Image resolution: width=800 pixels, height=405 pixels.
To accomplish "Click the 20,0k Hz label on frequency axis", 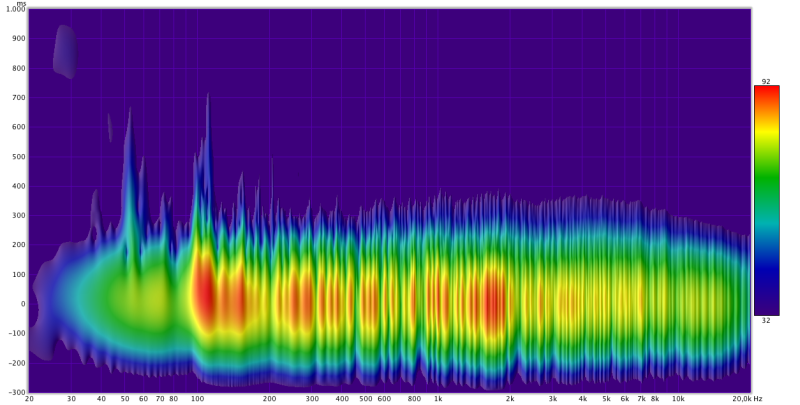I will 745,399.
